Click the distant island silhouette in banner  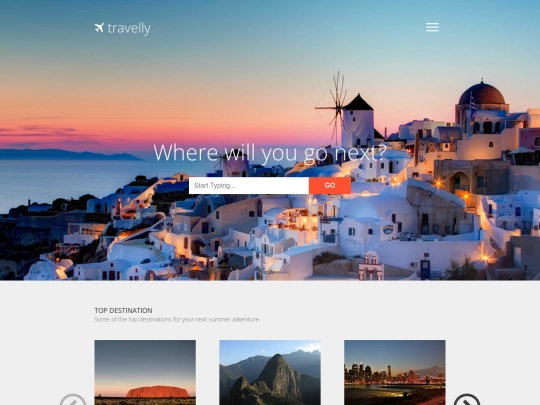[x=69, y=154]
